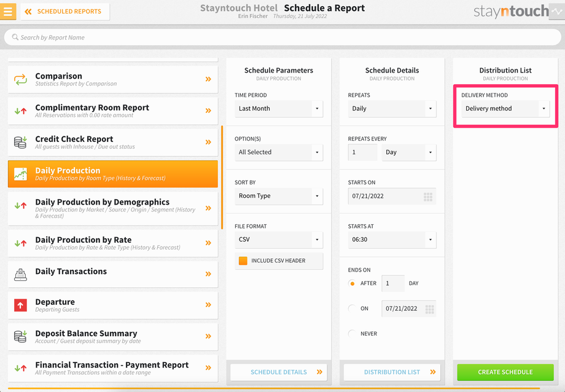This screenshot has height=392, width=565.
Task: Click Daily Production by Rate arrows icon
Action: (x=20, y=243)
